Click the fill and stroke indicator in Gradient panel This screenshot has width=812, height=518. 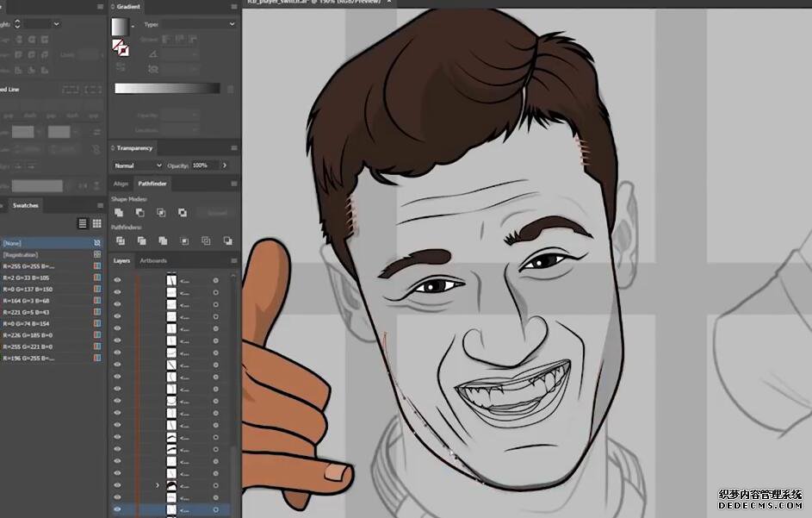pyautogui.click(x=121, y=47)
